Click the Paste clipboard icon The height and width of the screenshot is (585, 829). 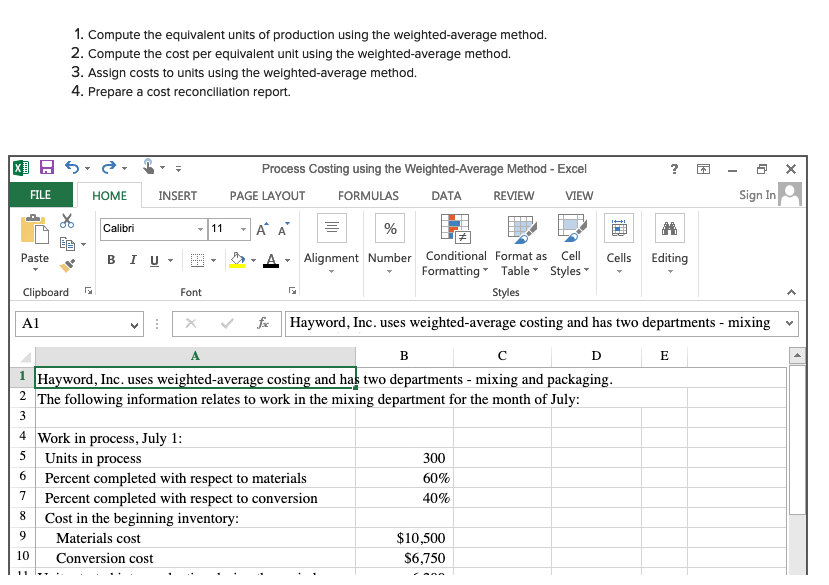click(35, 230)
